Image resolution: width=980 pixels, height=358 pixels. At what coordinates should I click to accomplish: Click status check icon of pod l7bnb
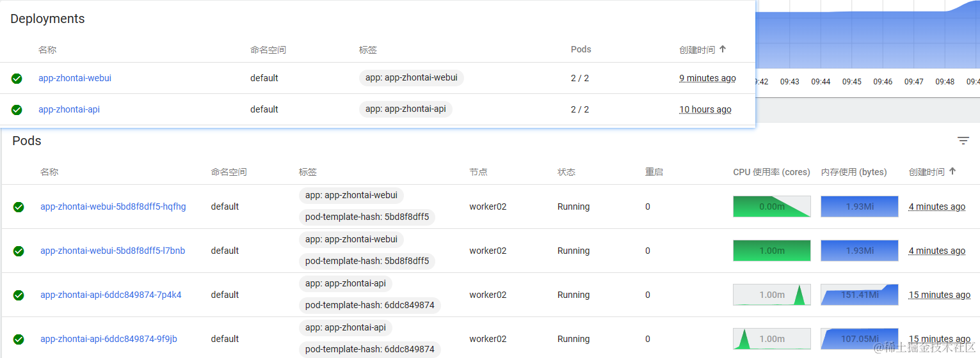[x=19, y=251]
